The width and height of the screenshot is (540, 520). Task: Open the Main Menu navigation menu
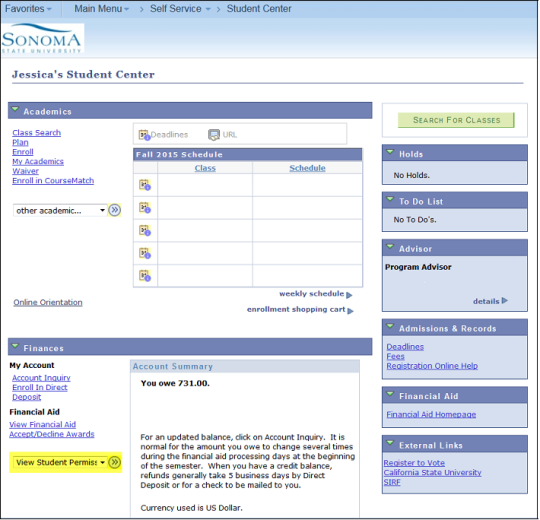point(101,9)
